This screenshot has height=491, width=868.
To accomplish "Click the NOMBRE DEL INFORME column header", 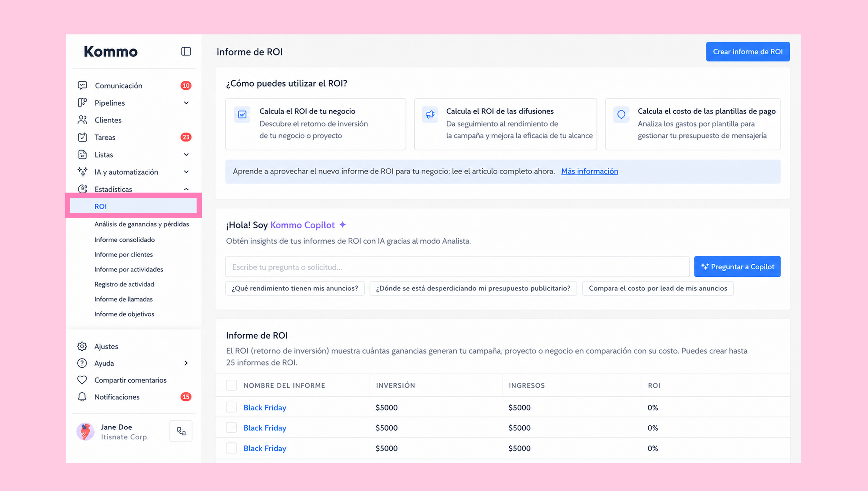I will pyautogui.click(x=284, y=385).
